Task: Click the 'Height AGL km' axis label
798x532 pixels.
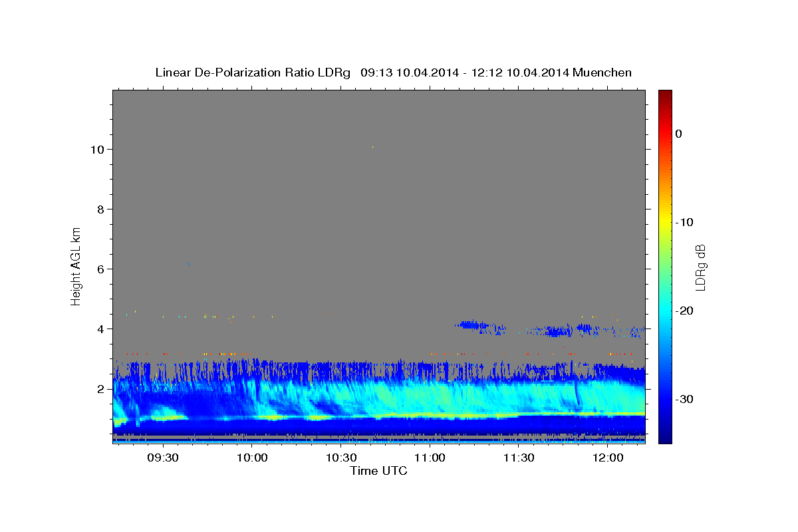Action: (x=76, y=265)
